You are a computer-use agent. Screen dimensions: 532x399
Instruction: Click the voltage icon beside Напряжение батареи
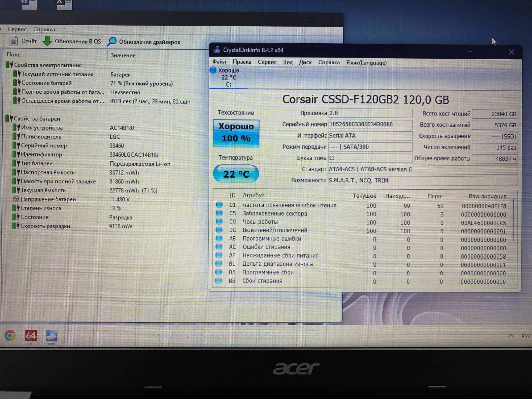click(x=16, y=199)
